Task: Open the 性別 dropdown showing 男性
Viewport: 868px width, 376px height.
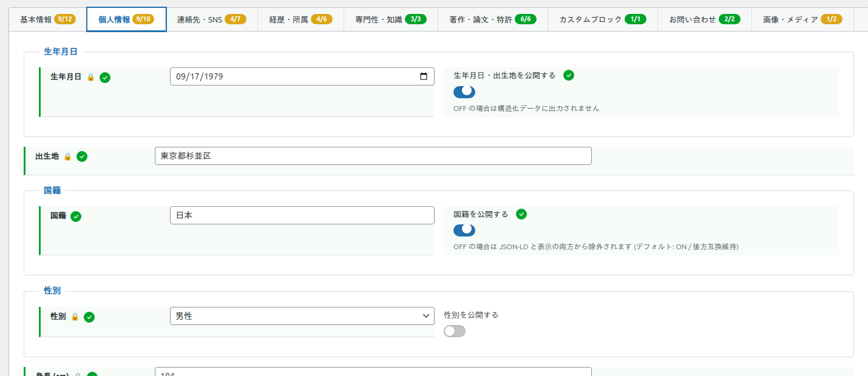Action: pyautogui.click(x=302, y=316)
